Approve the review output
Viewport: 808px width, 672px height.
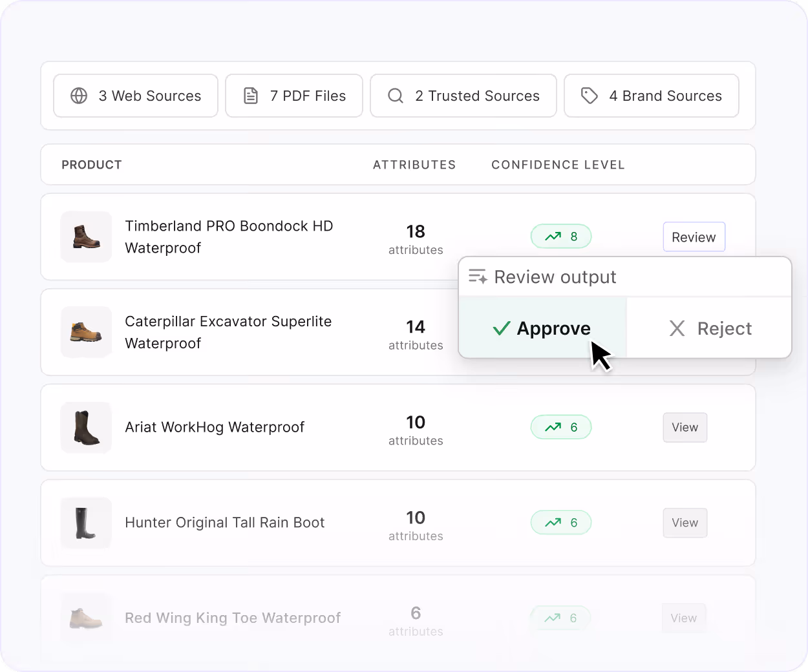[543, 328]
